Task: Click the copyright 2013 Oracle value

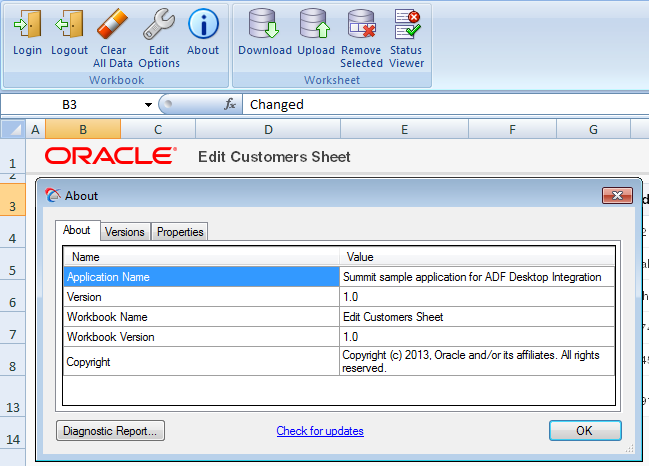Action: (x=477, y=361)
